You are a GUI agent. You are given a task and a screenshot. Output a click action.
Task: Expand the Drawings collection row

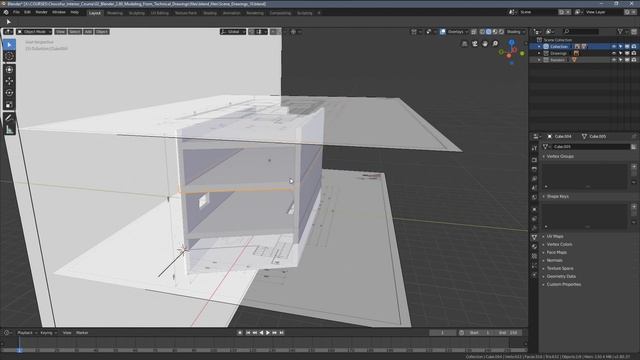(x=539, y=53)
